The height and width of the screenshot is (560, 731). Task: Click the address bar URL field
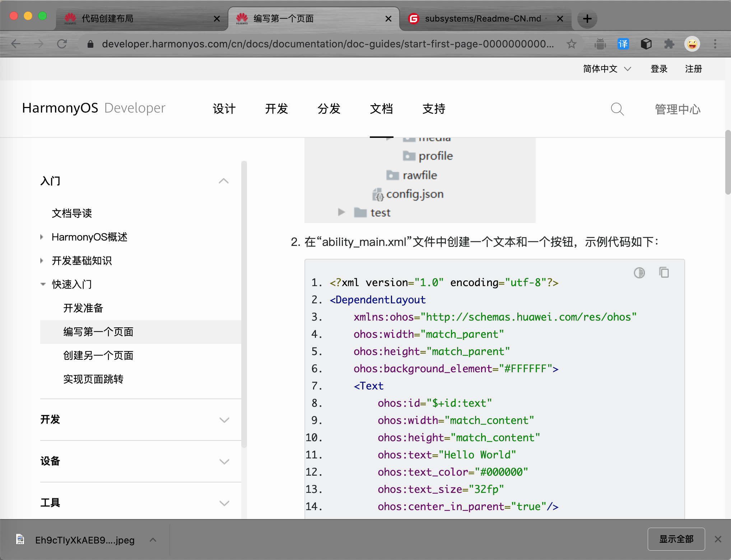tap(327, 44)
